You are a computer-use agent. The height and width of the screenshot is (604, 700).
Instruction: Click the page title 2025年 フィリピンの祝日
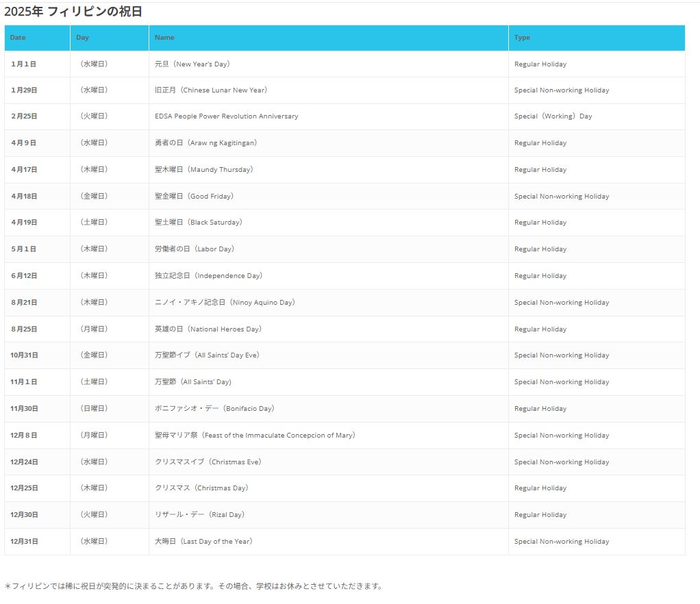point(73,12)
